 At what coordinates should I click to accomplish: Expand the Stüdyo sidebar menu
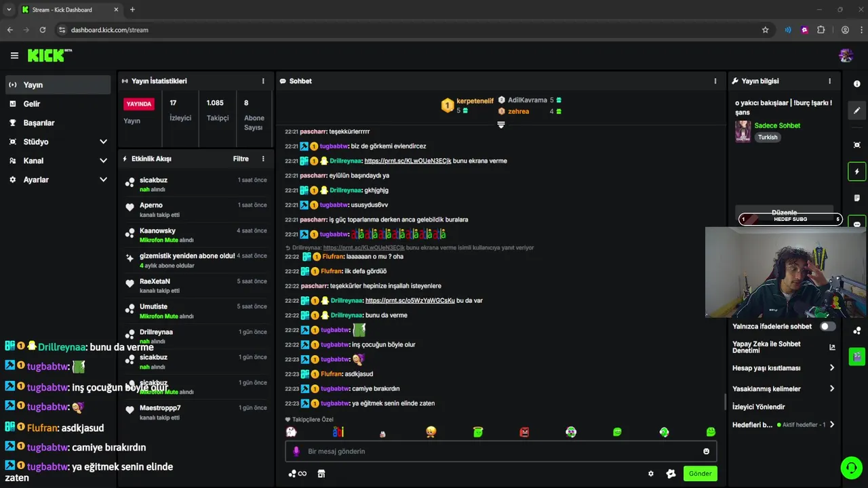(x=103, y=142)
